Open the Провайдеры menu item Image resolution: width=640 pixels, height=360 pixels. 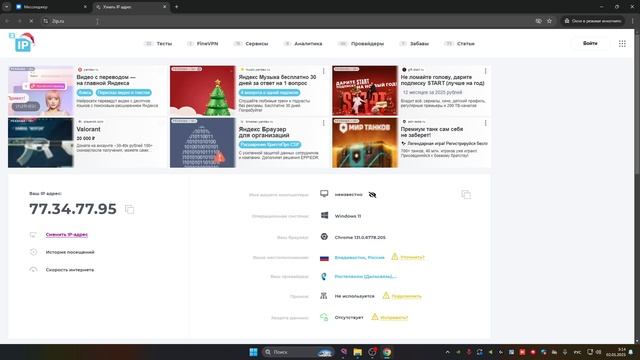click(x=367, y=44)
